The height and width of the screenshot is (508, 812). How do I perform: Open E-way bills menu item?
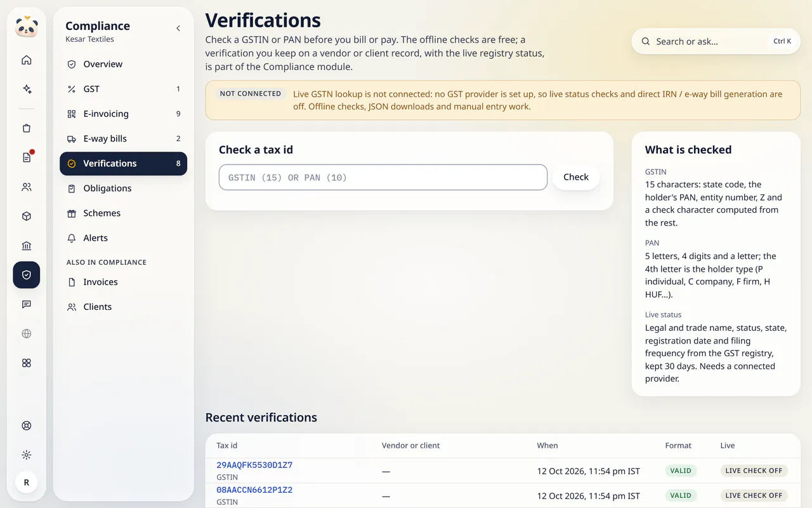(x=124, y=138)
